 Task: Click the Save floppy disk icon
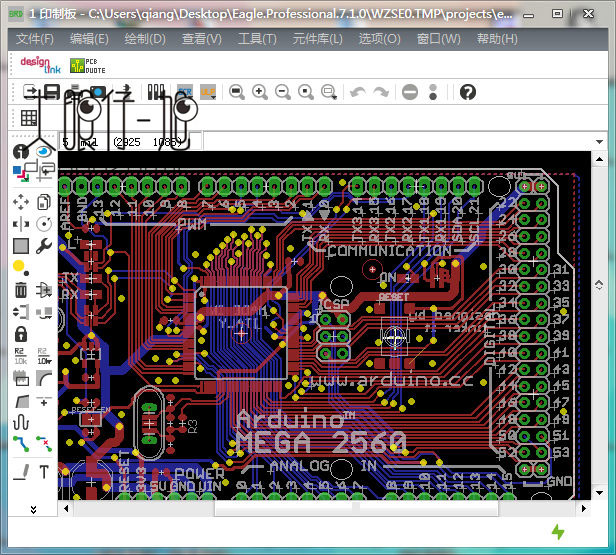click(52, 92)
